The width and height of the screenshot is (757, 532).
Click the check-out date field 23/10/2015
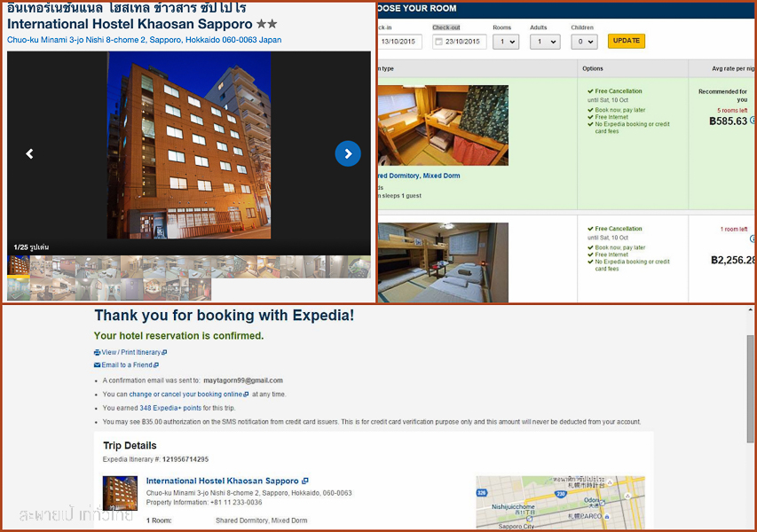(x=459, y=42)
